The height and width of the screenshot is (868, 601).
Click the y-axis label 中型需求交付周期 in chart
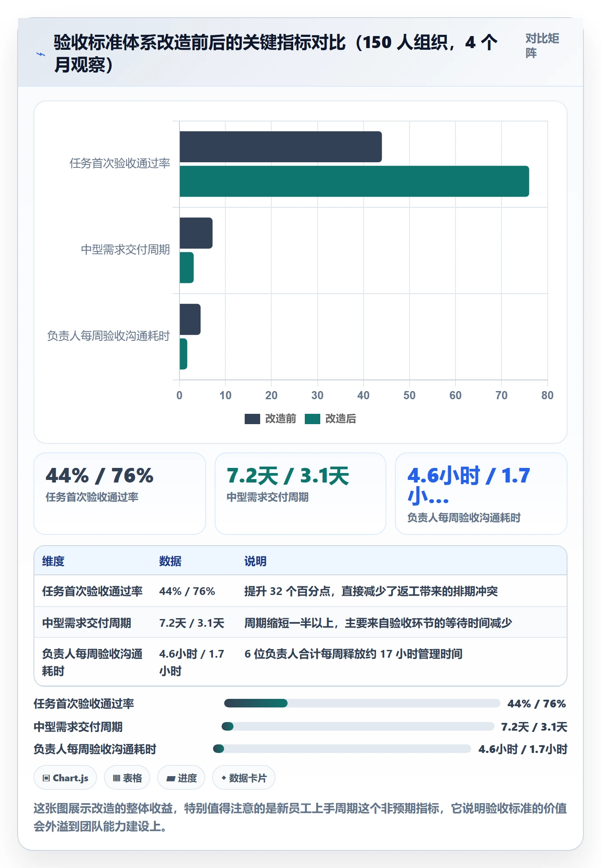click(125, 250)
